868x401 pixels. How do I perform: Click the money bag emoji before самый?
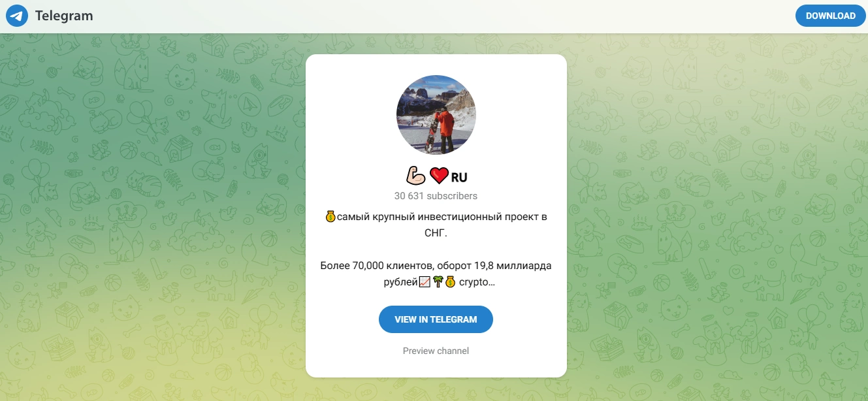[x=330, y=216]
